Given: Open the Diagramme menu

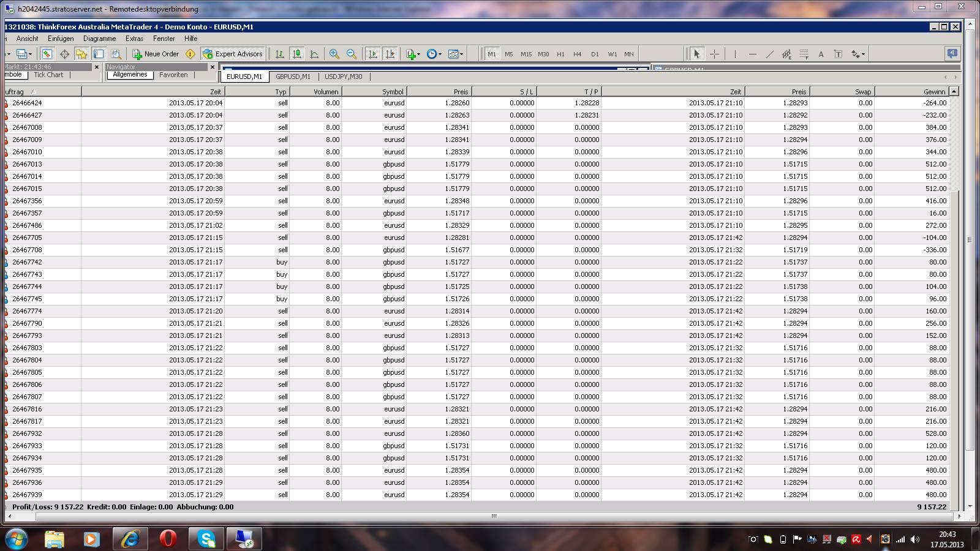Looking at the screenshot, I should click(99, 39).
